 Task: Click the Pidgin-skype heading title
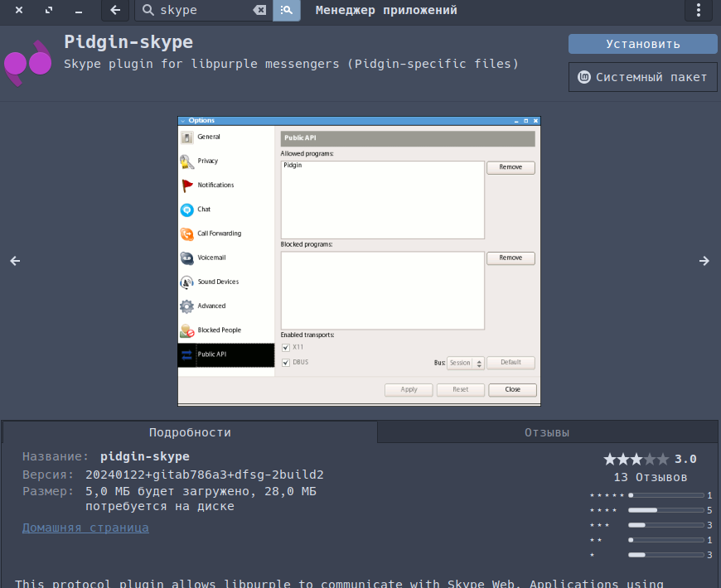click(x=128, y=41)
